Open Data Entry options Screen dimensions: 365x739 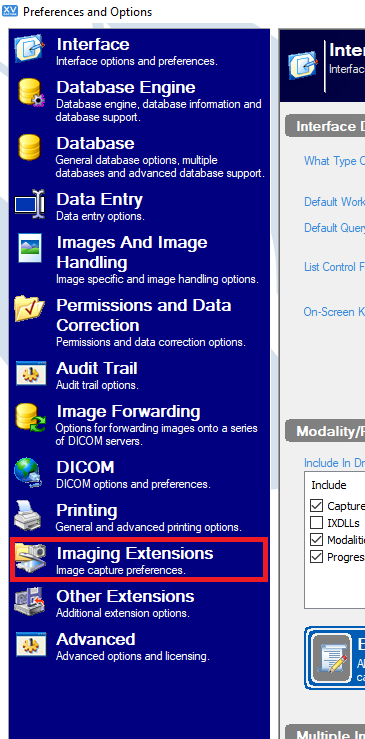click(x=139, y=205)
